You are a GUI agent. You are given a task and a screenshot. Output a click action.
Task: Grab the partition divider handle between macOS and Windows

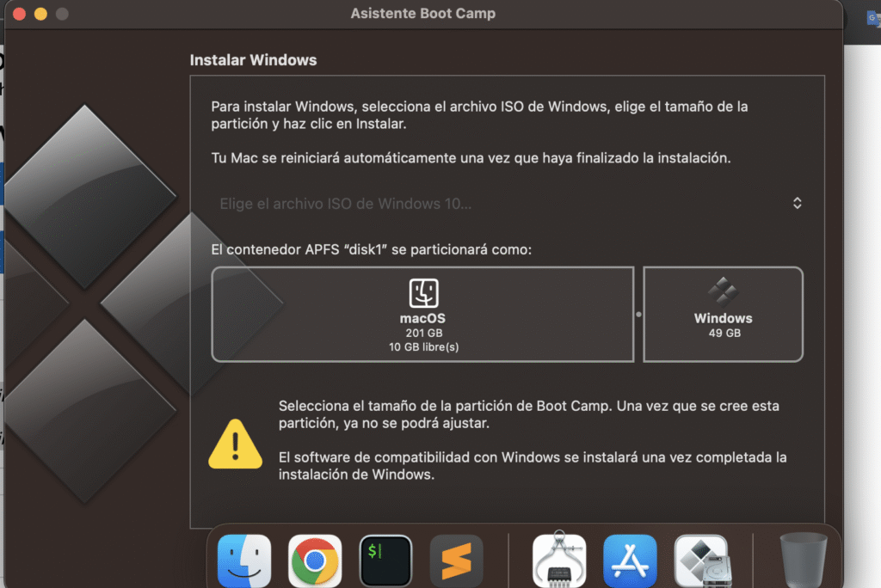[x=638, y=315]
